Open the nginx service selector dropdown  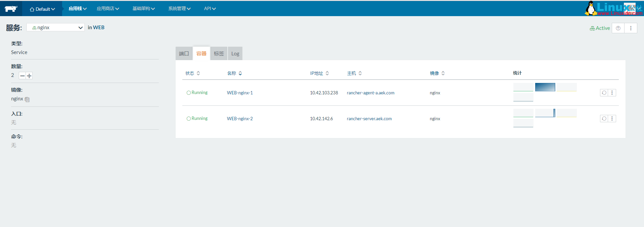pos(55,28)
